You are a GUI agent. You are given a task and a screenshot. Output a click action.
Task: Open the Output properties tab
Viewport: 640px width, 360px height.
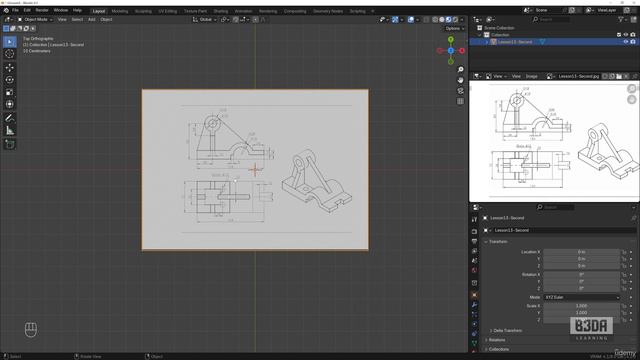pos(474,241)
